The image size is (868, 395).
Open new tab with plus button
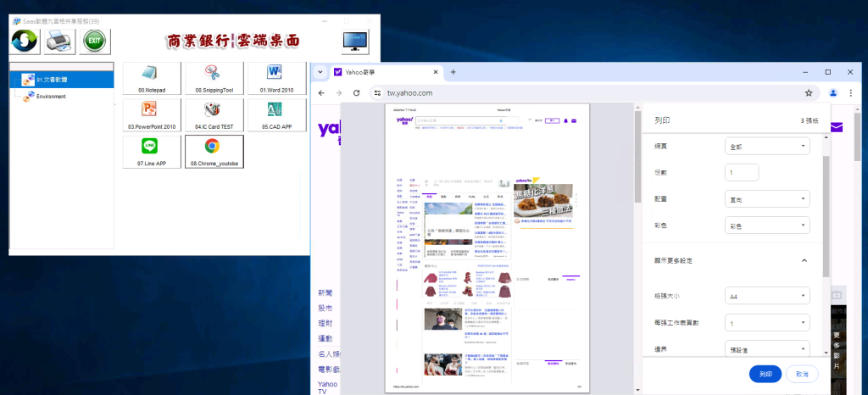(x=453, y=72)
